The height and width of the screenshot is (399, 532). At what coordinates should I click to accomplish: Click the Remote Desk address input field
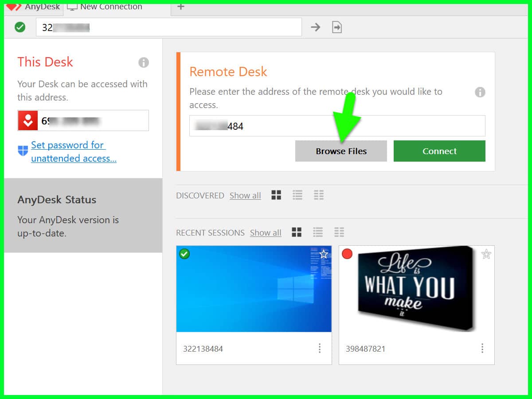(337, 126)
